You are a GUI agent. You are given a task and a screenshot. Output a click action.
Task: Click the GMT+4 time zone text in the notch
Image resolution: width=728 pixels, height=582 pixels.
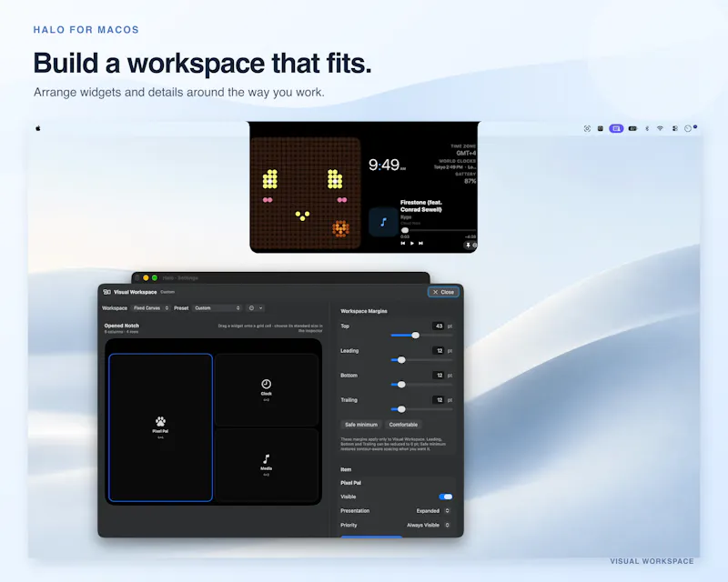tap(466, 153)
